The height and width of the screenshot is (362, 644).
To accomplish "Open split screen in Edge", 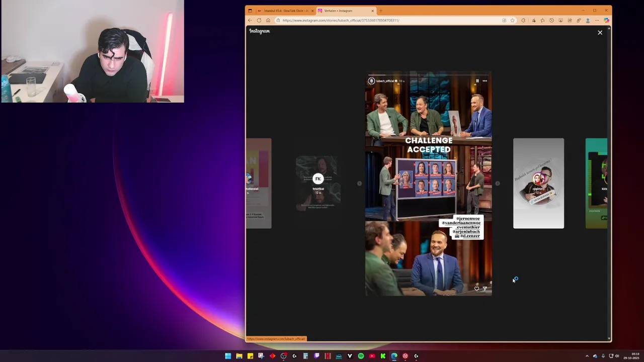I will pyautogui.click(x=504, y=21).
